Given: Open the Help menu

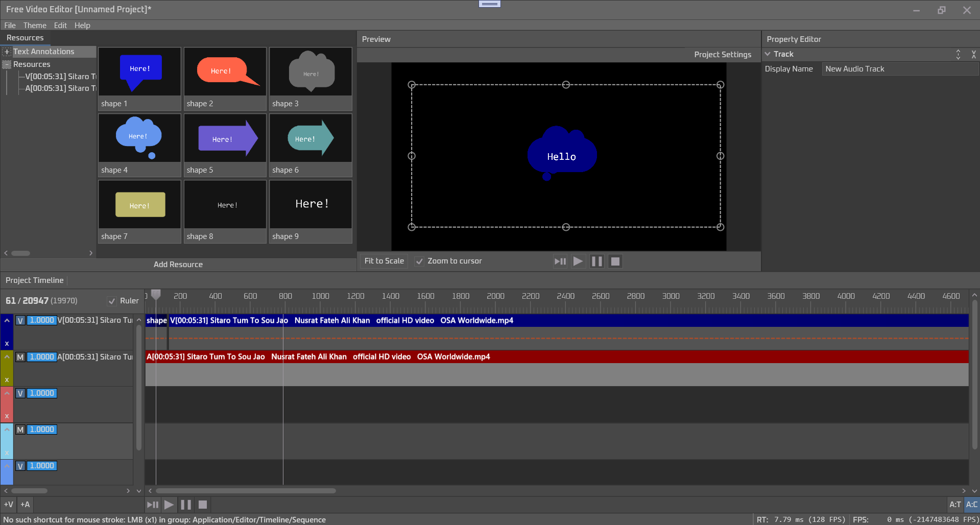Looking at the screenshot, I should point(82,26).
